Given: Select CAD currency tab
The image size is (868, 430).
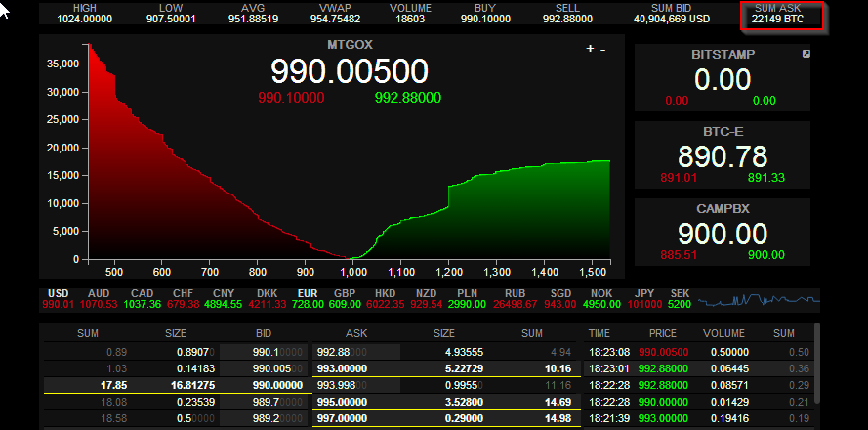Looking at the screenshot, I should (143, 299).
